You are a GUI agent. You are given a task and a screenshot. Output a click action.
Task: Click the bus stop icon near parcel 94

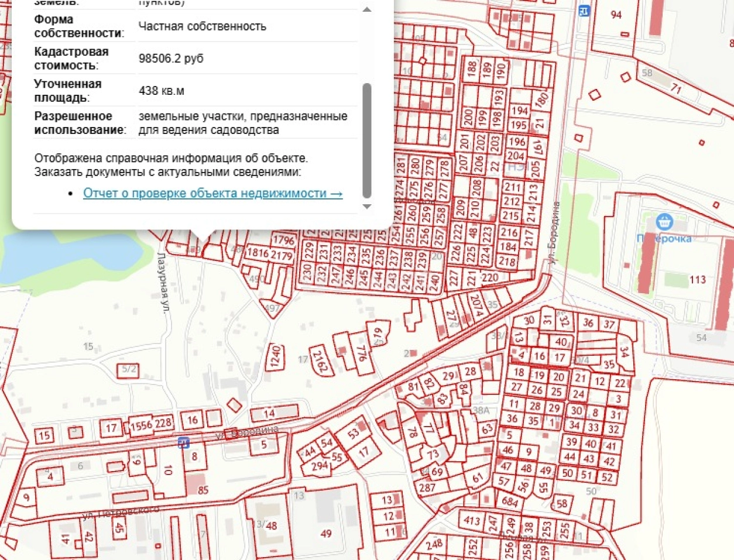coord(584,11)
